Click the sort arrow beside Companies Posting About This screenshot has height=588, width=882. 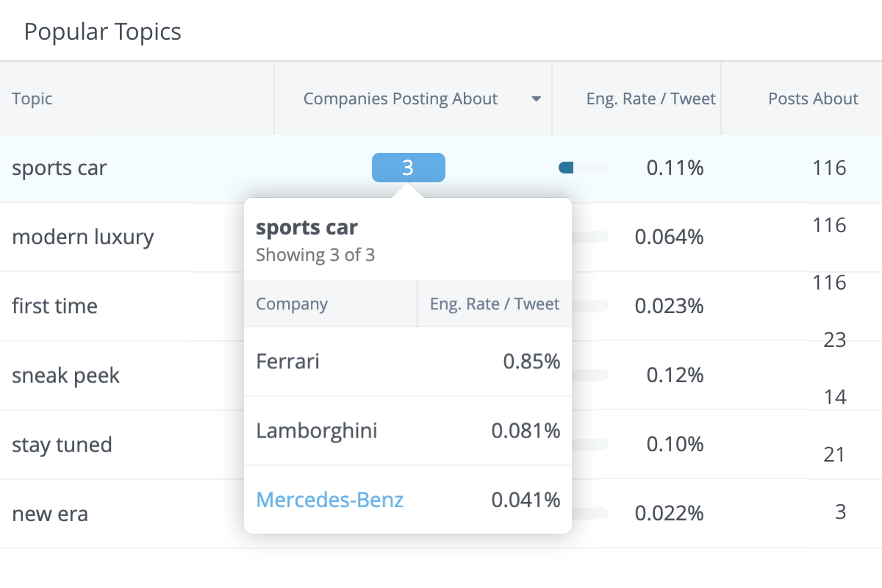537,99
